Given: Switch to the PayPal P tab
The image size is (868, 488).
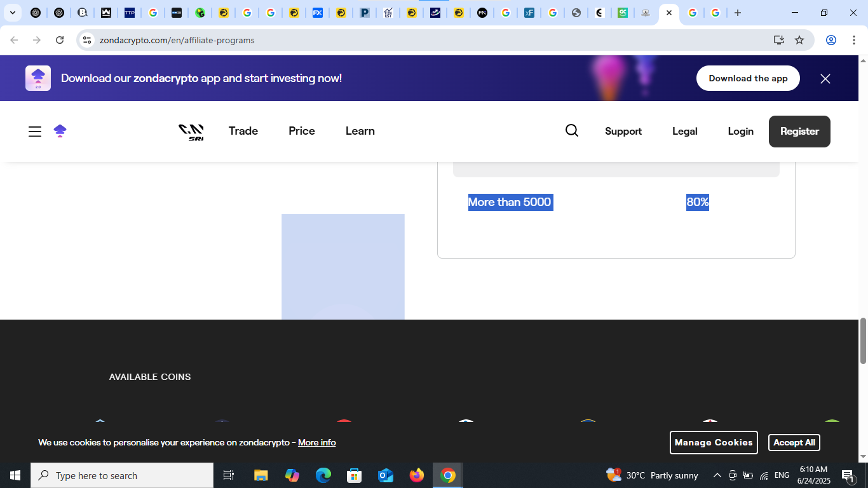Looking at the screenshot, I should pos(365,13).
